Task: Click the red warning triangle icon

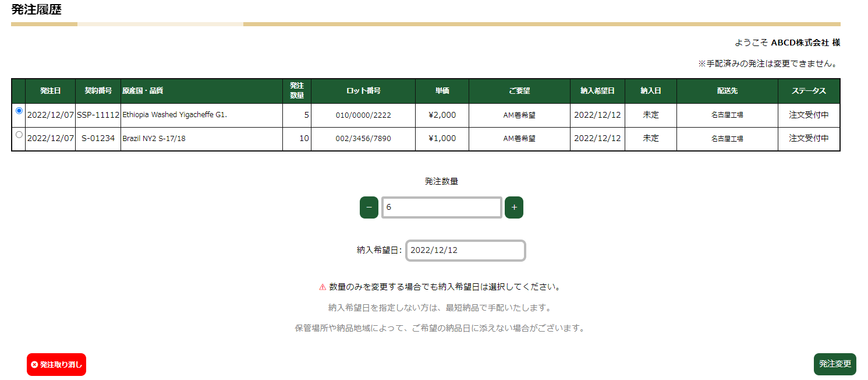Action: click(323, 287)
